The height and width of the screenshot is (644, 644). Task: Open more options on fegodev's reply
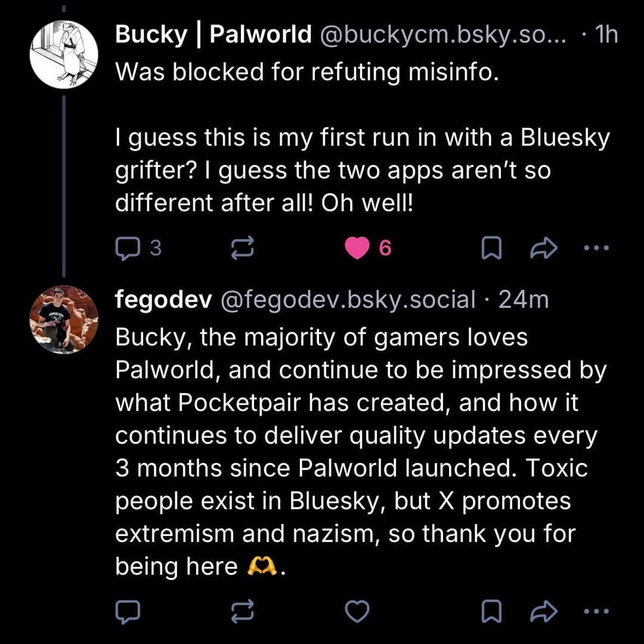pos(596,611)
